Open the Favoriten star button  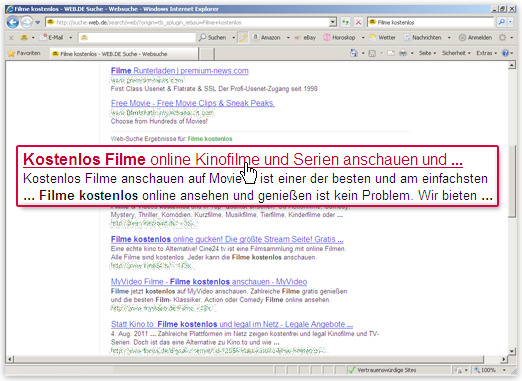[x=24, y=53]
